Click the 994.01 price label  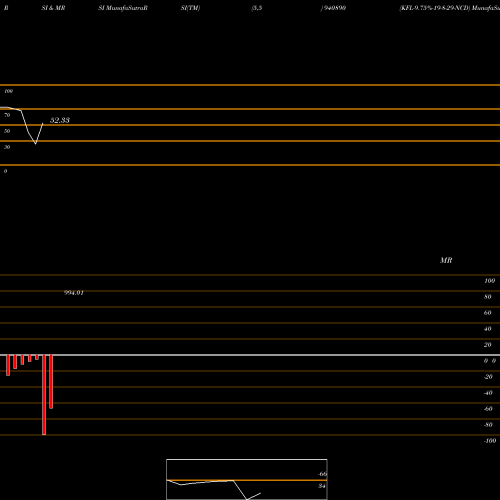click(x=74, y=293)
